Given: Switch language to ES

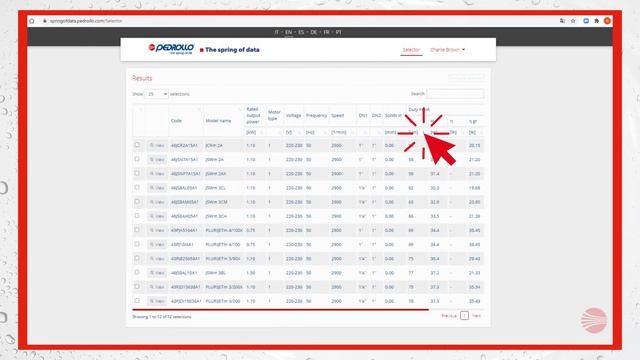Looking at the screenshot, I should click(301, 32).
